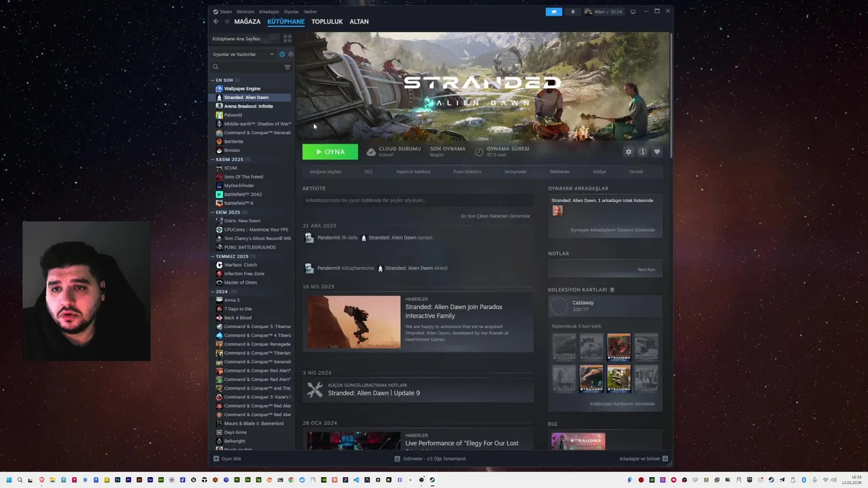Open the Arkadaşlar menu

[x=269, y=12]
